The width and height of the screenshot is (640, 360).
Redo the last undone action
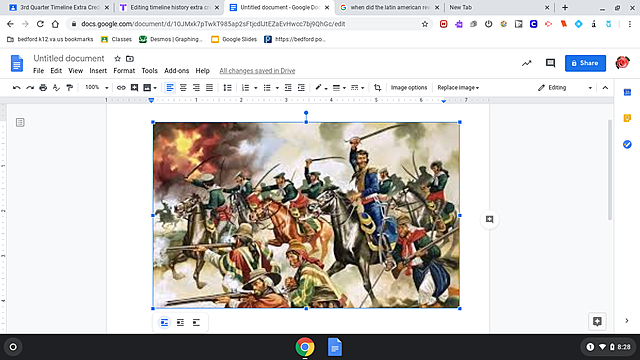point(30,87)
